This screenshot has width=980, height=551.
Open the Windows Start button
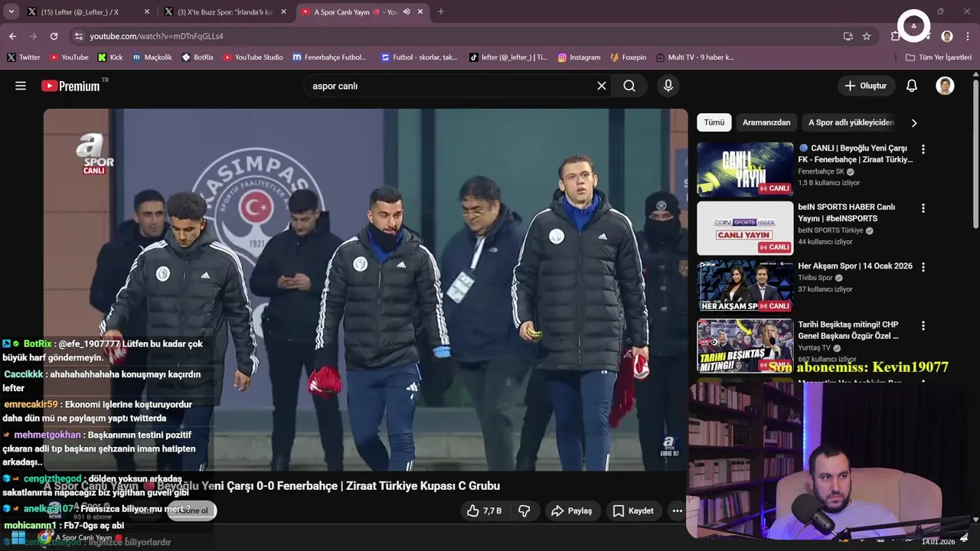18,538
